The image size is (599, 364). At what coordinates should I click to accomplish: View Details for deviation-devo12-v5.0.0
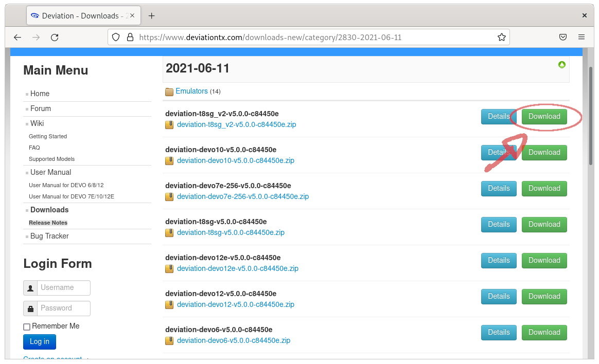499,297
